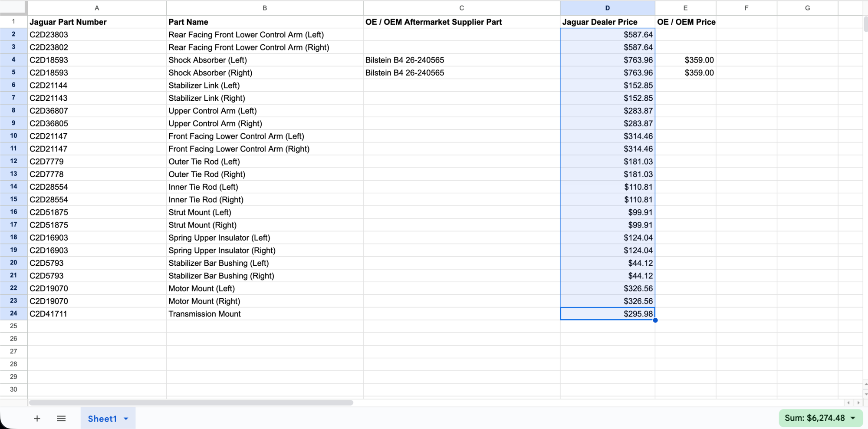Select column D header
Viewport: 868px width, 429px height.
point(607,8)
